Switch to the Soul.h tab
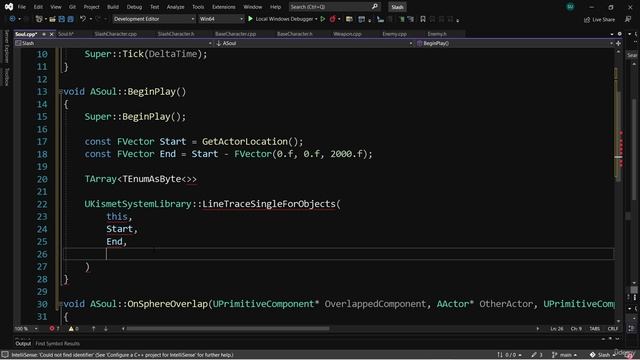Image resolution: width=640 pixels, height=360 pixels. click(x=65, y=34)
